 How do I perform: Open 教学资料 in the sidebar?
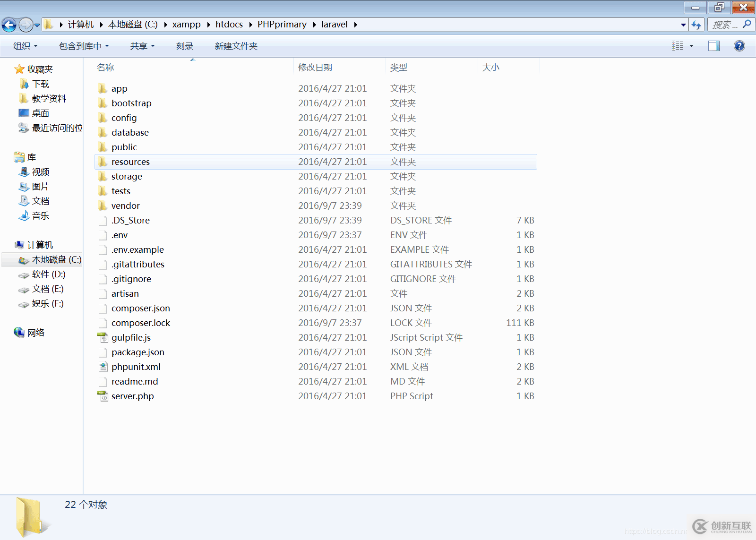click(43, 98)
